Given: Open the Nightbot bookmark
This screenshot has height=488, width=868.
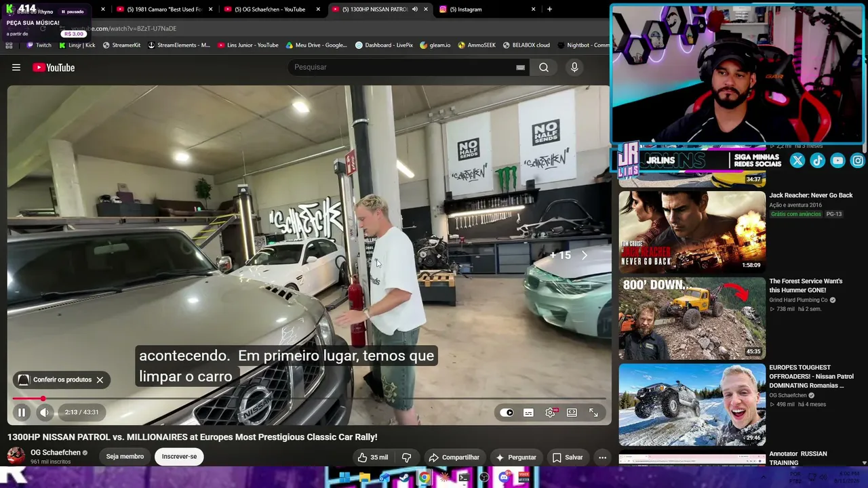Looking at the screenshot, I should pyautogui.click(x=583, y=45).
